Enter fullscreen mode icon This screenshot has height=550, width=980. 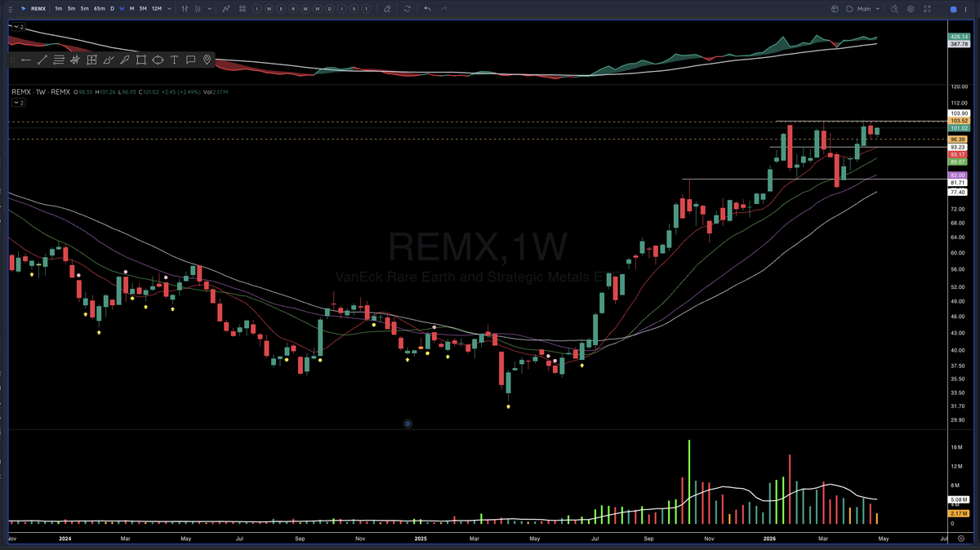pyautogui.click(x=927, y=8)
